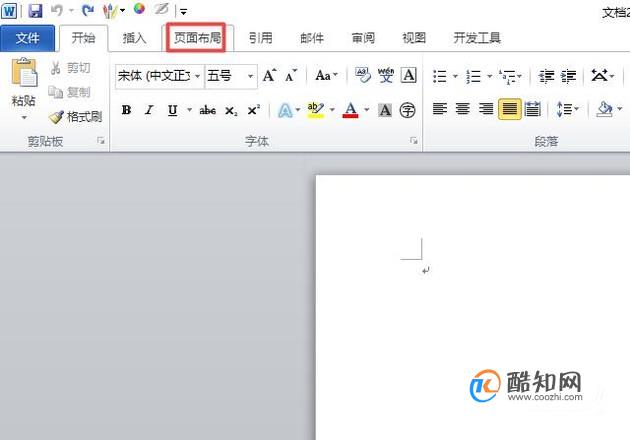Click the Enclose Characters 字 icon
This screenshot has height=440, width=630.
click(x=407, y=110)
